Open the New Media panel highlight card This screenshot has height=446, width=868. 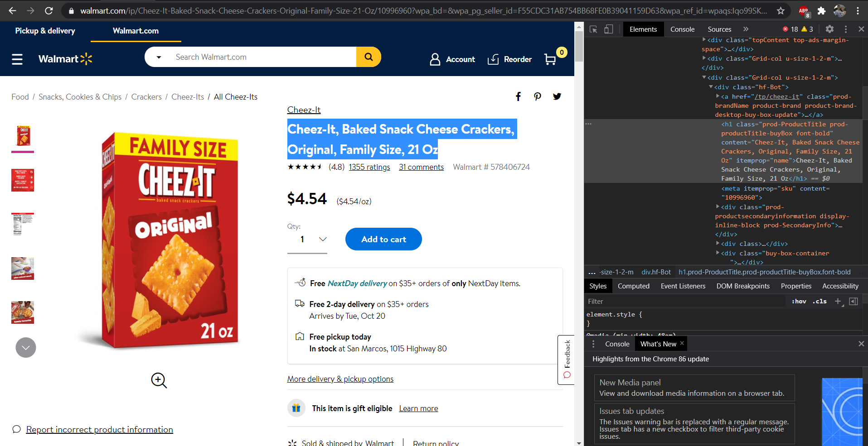point(694,388)
